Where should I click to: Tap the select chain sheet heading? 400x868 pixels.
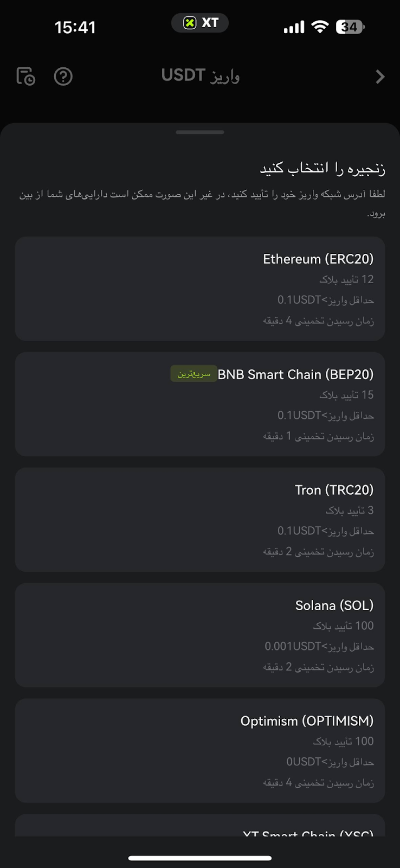point(322,169)
